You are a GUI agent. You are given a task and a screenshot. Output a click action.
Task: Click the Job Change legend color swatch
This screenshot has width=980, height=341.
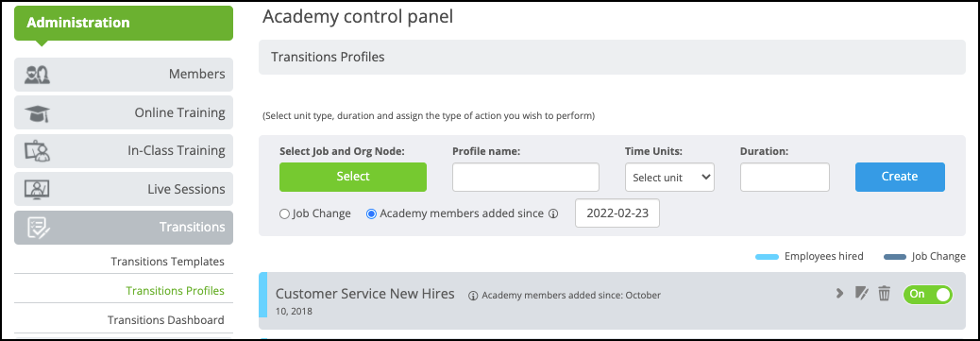click(895, 257)
